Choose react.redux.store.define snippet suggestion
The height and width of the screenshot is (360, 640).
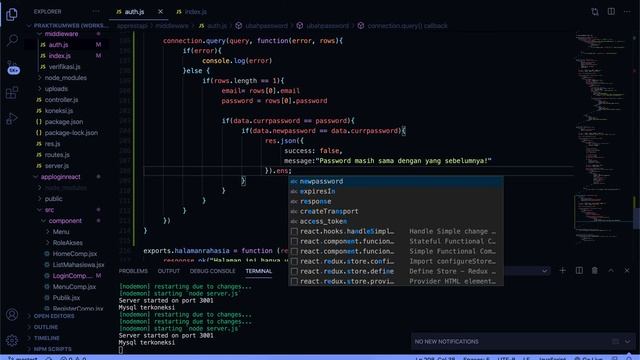click(396, 271)
